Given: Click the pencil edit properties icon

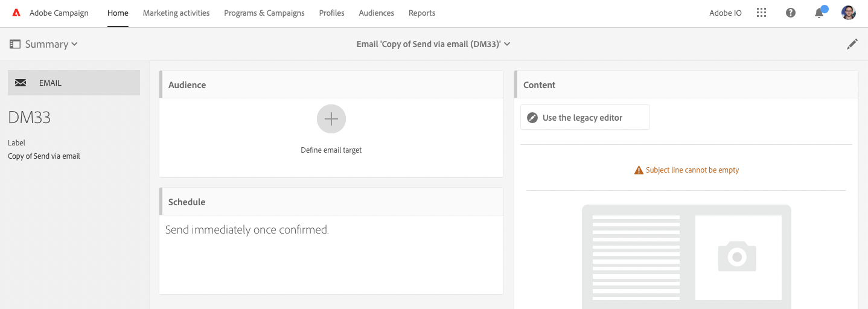Looking at the screenshot, I should point(852,44).
